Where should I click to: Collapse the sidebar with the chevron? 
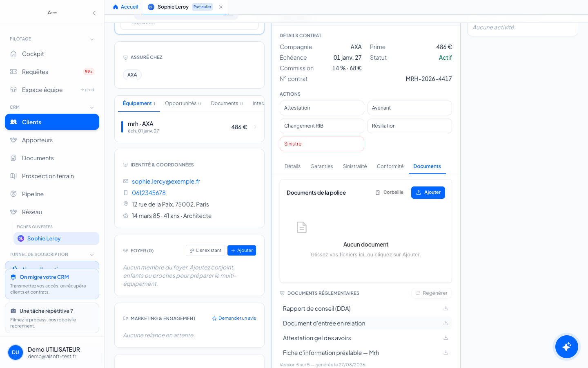click(94, 13)
